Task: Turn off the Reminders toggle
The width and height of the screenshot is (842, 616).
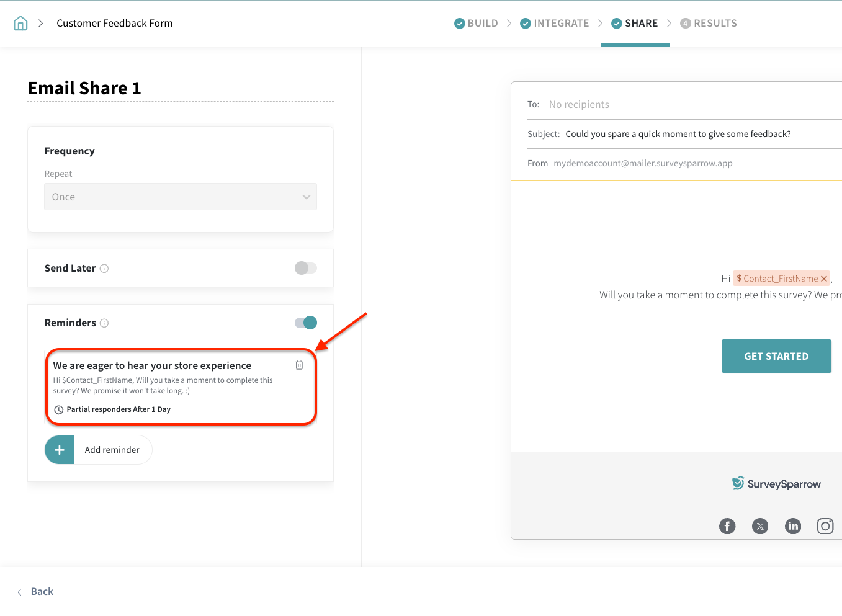Action: tap(305, 323)
